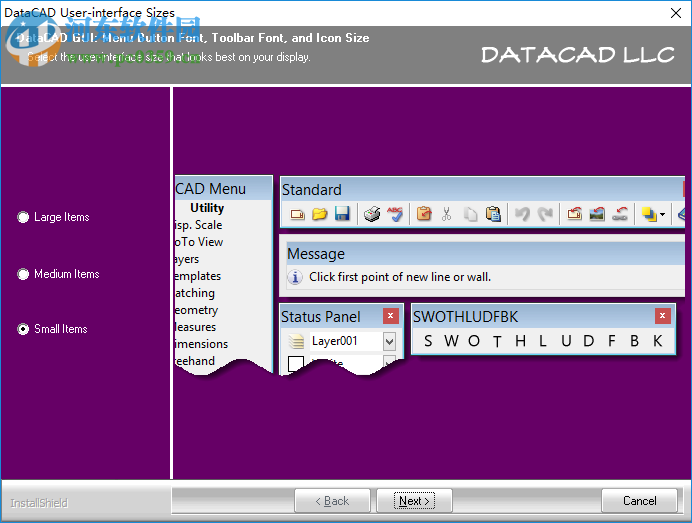This screenshot has height=523, width=692.
Task: Click the Paste clipboard icon
Action: point(493,214)
